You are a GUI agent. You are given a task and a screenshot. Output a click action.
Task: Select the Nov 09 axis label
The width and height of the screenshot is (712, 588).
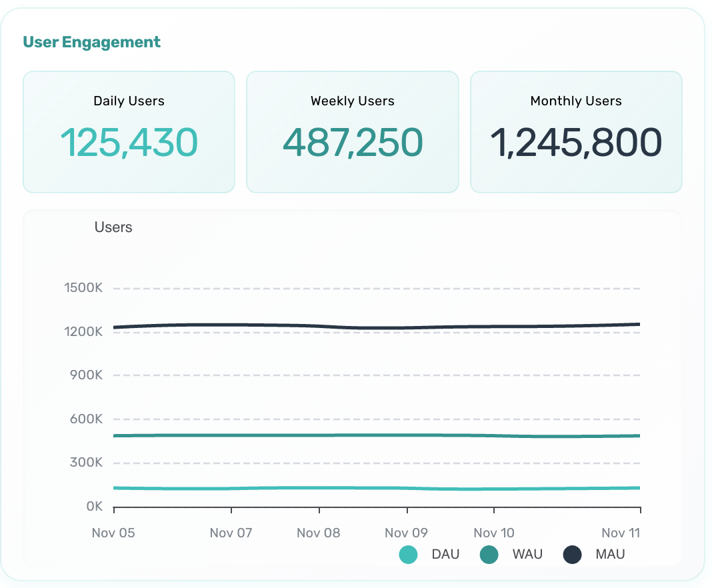click(406, 533)
